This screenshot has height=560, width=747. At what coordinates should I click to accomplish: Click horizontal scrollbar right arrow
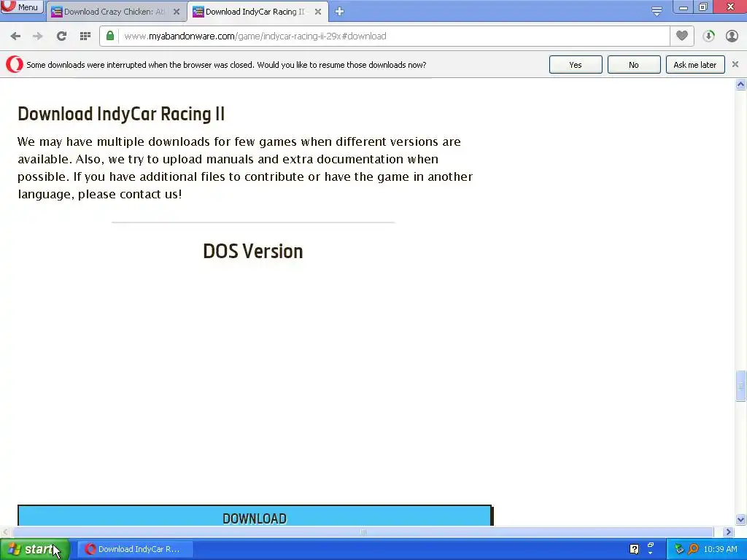(x=728, y=532)
